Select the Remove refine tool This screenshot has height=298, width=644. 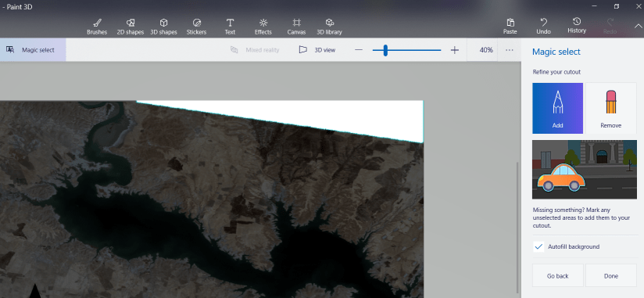pyautogui.click(x=610, y=108)
